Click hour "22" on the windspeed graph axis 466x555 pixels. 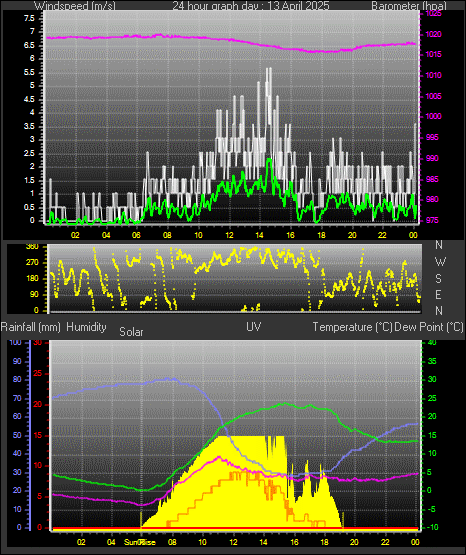click(382, 235)
